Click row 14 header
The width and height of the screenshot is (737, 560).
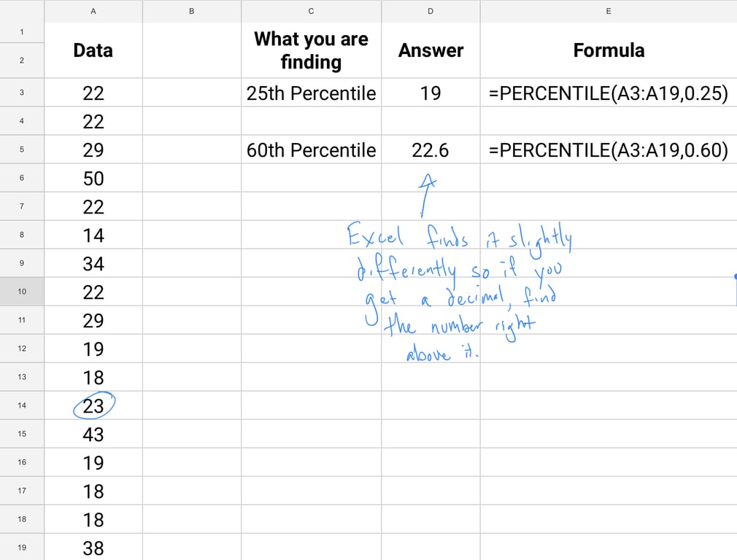(x=22, y=405)
